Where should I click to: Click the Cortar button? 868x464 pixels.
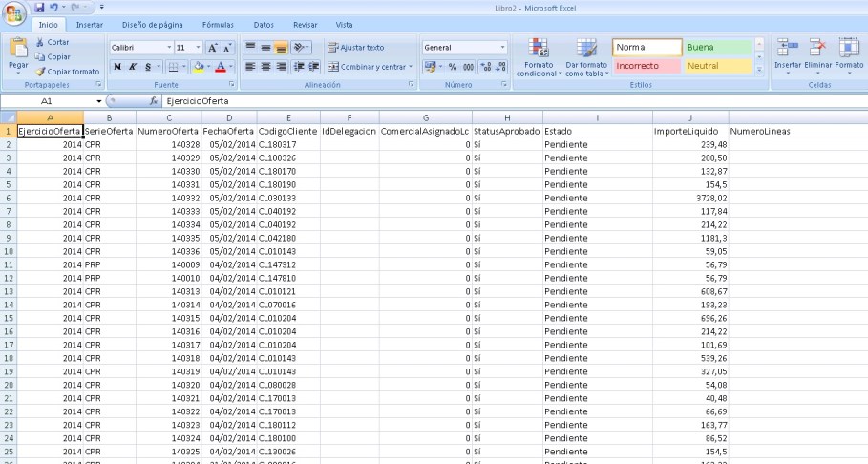coord(53,43)
